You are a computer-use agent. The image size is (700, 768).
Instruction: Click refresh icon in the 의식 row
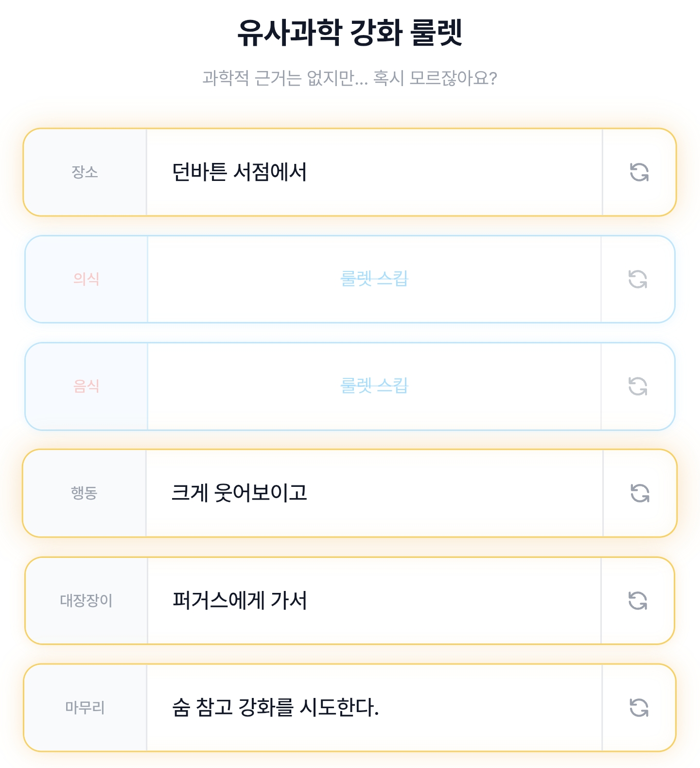[x=638, y=279]
